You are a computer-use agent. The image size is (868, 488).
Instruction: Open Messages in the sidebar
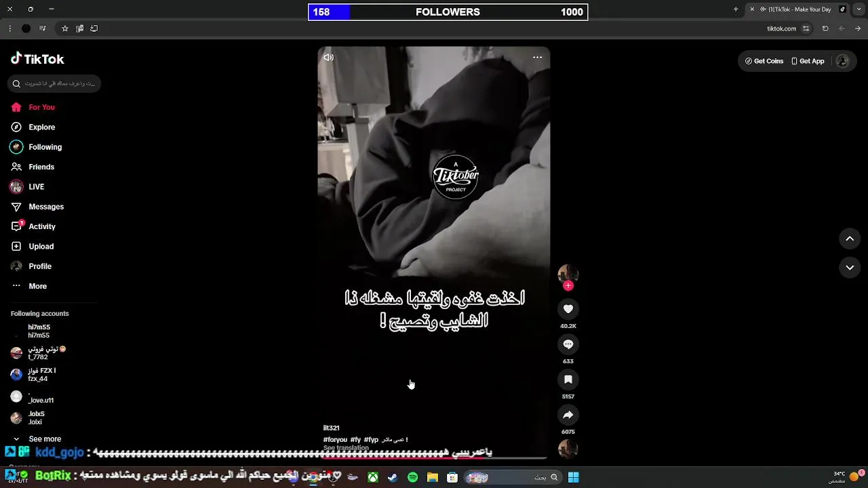click(x=37, y=207)
